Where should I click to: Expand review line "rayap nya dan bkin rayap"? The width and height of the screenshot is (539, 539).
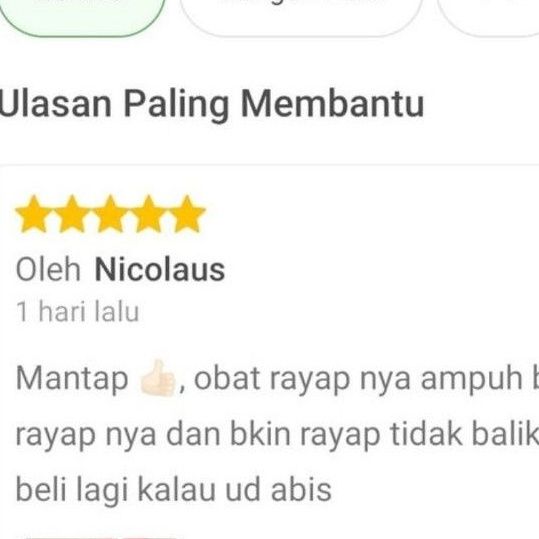coord(198,436)
